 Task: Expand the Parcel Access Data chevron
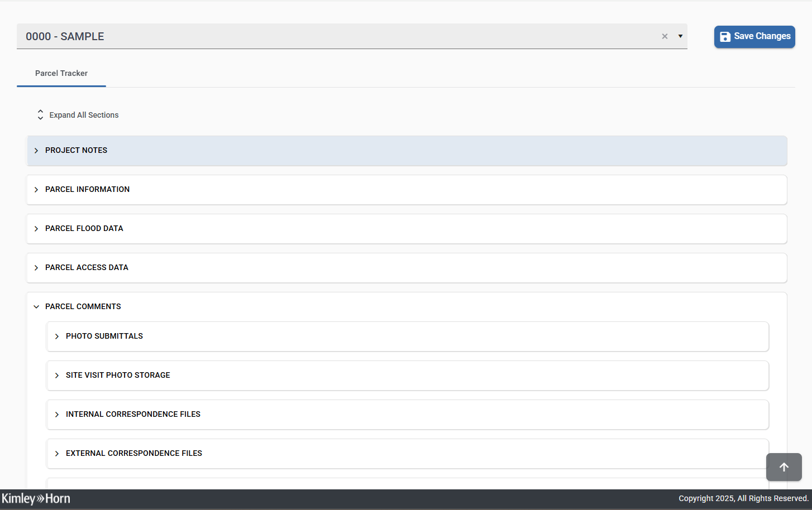pyautogui.click(x=36, y=268)
